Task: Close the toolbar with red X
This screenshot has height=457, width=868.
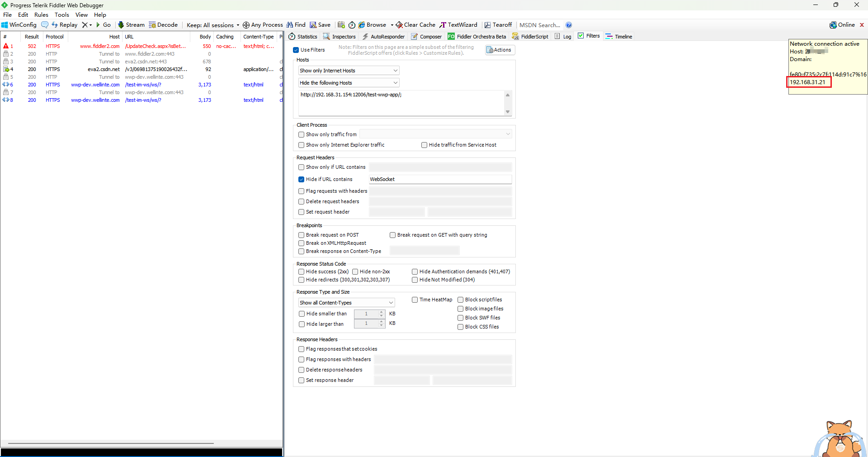Action: tap(862, 25)
